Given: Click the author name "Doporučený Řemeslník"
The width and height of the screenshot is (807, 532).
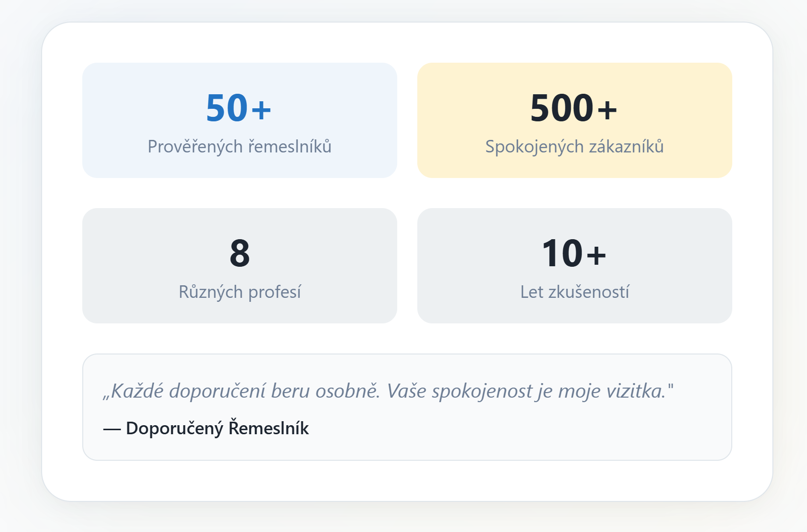Looking at the screenshot, I should [217, 428].
